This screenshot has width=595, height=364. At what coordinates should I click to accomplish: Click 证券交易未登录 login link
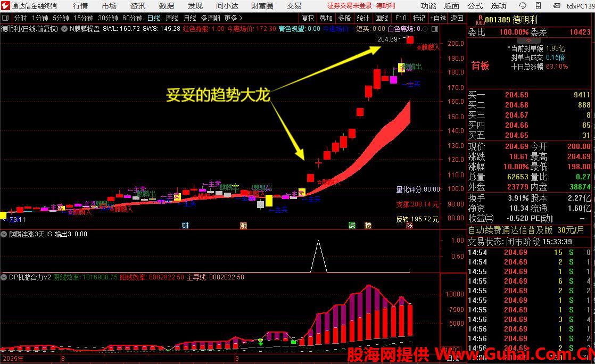tap(349, 6)
